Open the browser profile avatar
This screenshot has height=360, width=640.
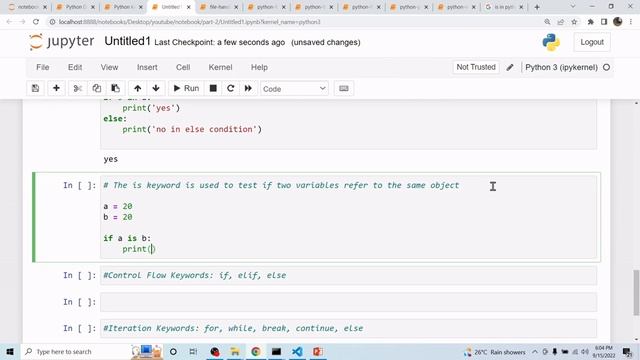(x=618, y=22)
